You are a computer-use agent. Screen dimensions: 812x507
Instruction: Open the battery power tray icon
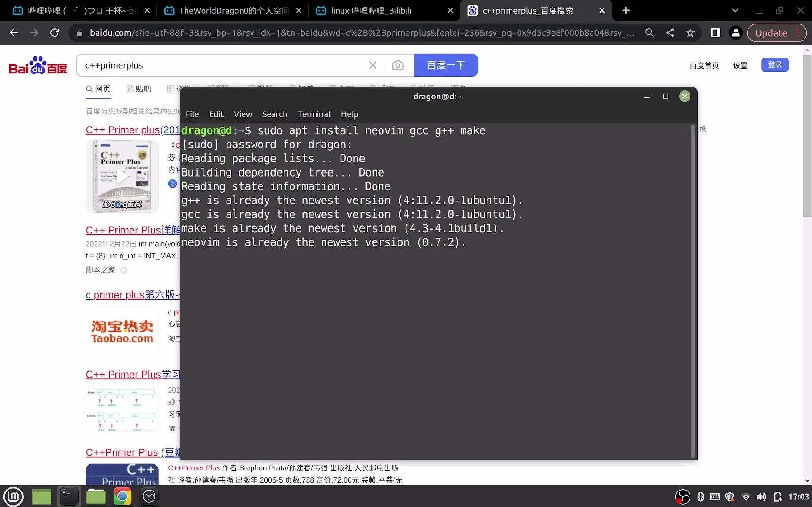pyautogui.click(x=778, y=497)
